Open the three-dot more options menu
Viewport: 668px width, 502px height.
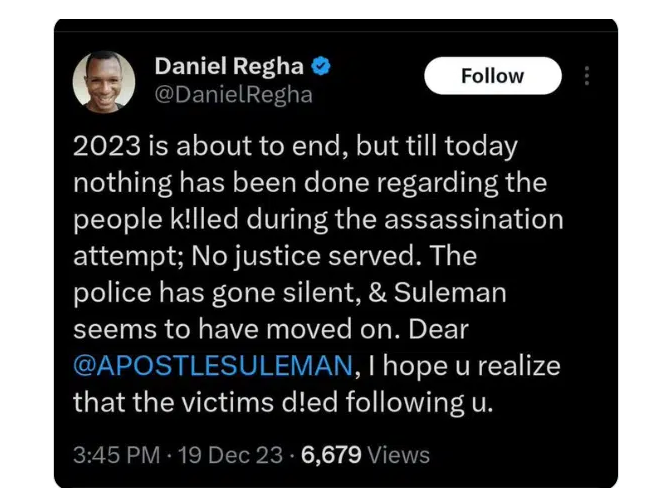(x=587, y=76)
